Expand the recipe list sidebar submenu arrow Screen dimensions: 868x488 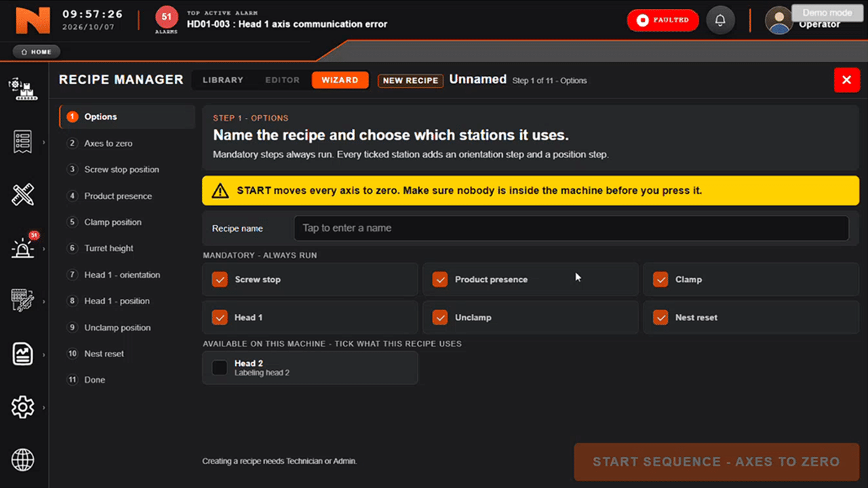click(43, 142)
